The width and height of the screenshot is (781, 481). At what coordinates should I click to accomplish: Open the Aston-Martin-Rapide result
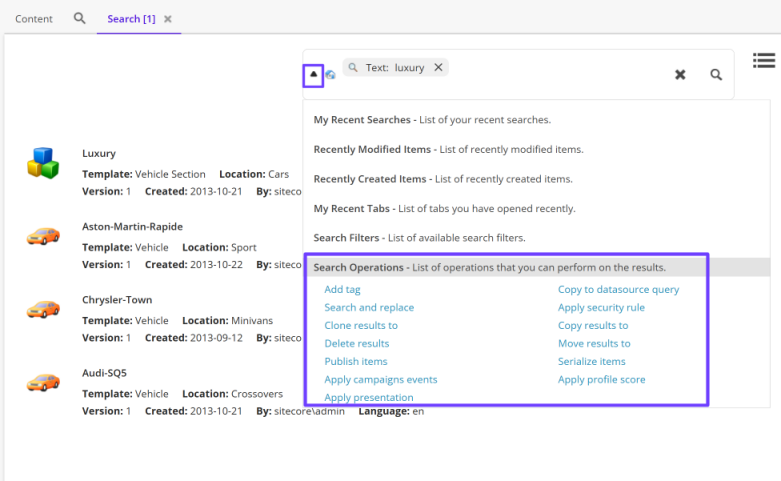pyautogui.click(x=132, y=227)
